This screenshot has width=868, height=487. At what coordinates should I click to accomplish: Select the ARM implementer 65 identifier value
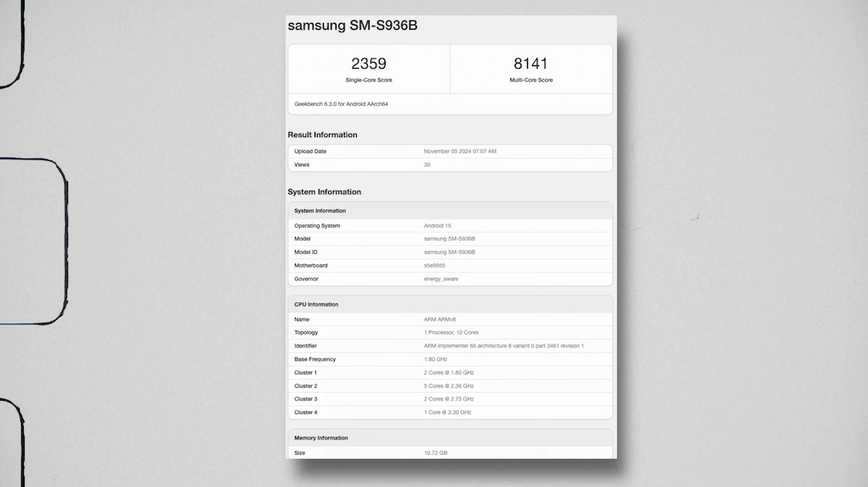(504, 346)
